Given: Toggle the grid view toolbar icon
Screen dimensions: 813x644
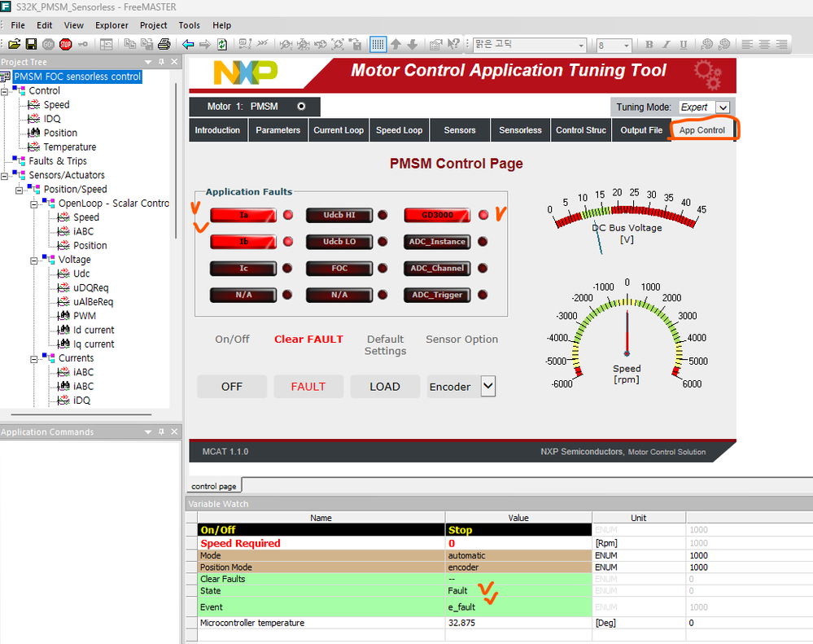Looking at the screenshot, I should [x=378, y=45].
